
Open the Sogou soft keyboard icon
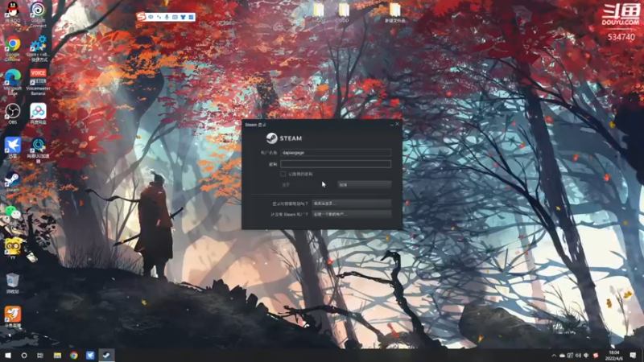tap(175, 17)
